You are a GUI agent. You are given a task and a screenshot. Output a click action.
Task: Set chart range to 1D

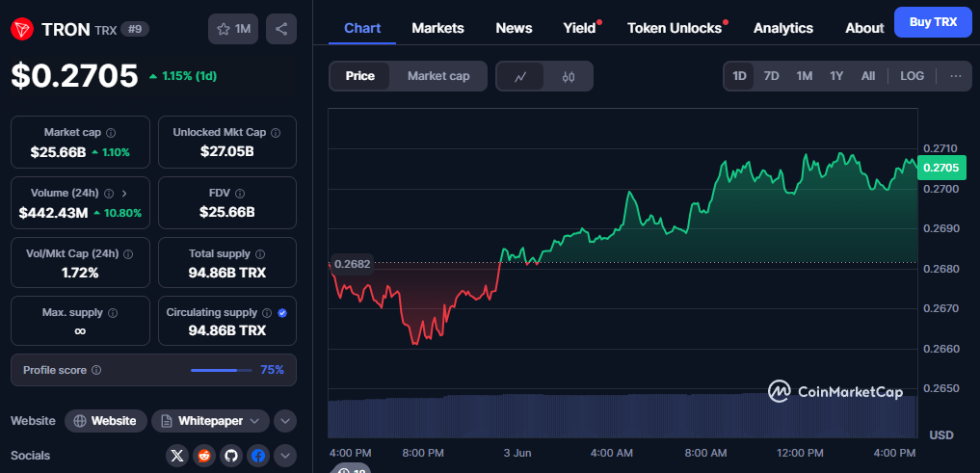(x=739, y=76)
